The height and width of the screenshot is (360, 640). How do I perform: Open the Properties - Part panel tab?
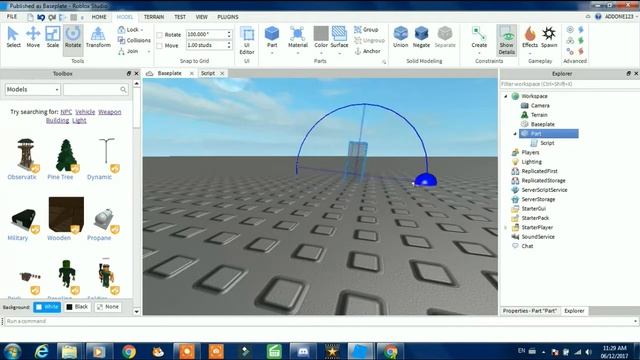[529, 311]
